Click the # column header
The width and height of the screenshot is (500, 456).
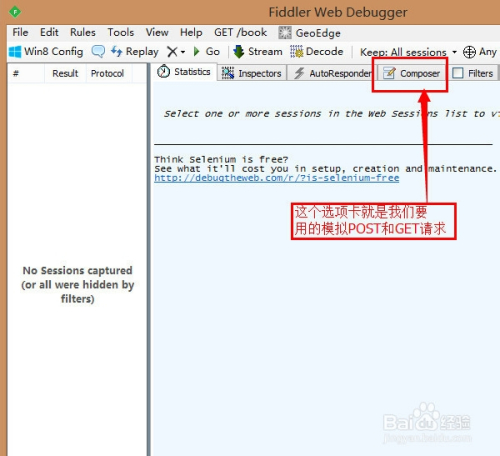16,73
